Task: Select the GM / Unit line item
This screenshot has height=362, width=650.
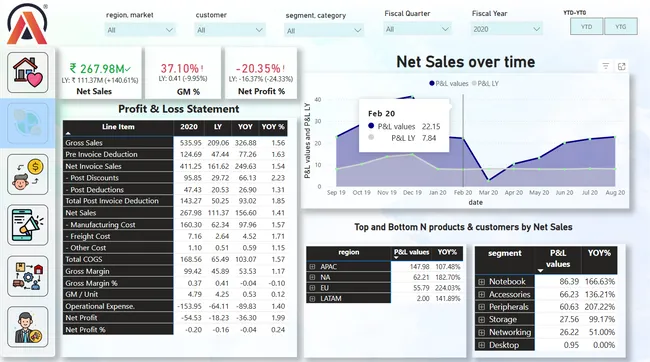Action: [x=118, y=294]
